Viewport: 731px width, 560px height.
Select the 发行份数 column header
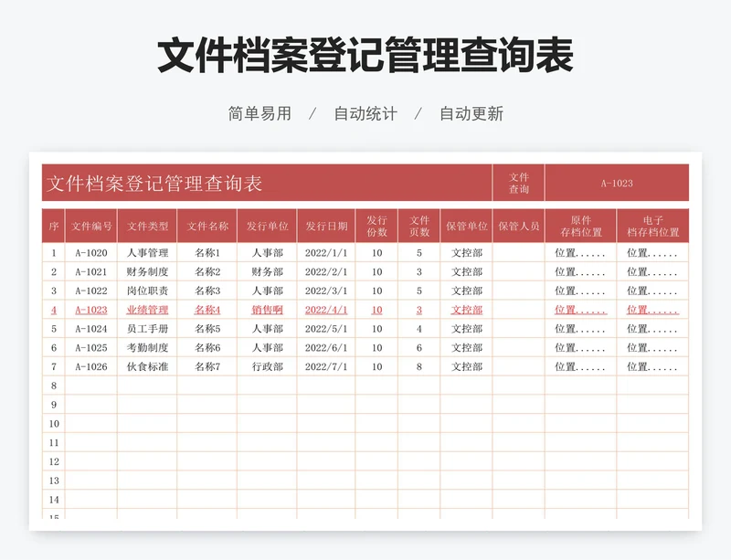pos(376,227)
